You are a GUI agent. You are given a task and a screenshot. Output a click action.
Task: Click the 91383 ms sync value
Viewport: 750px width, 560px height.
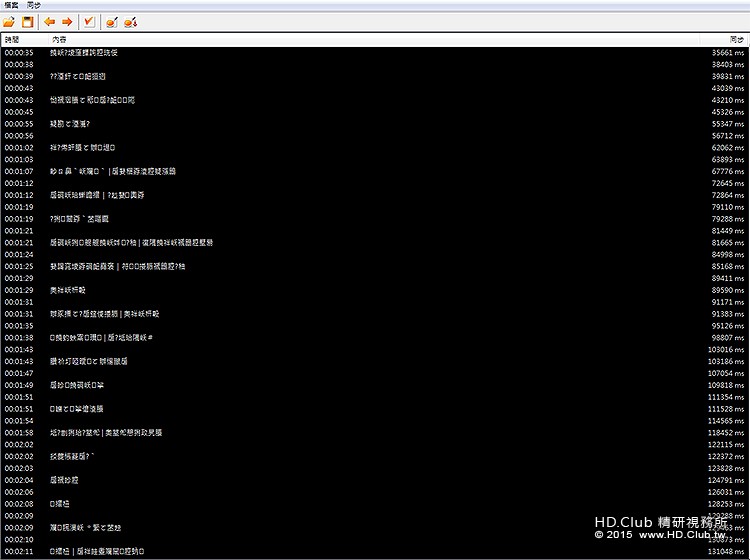point(728,314)
